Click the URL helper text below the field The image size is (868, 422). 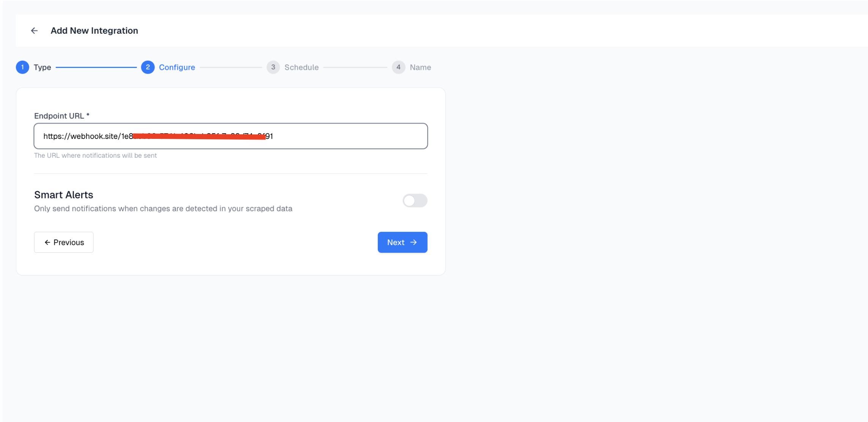pyautogui.click(x=95, y=155)
